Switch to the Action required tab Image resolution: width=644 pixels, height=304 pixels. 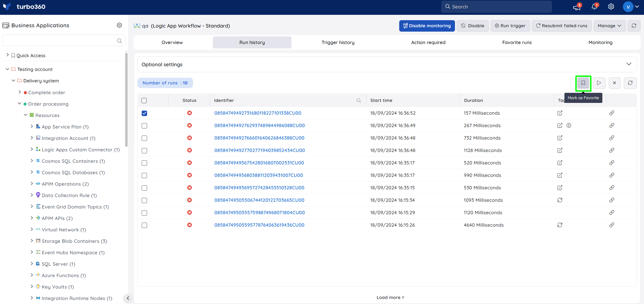(x=428, y=42)
